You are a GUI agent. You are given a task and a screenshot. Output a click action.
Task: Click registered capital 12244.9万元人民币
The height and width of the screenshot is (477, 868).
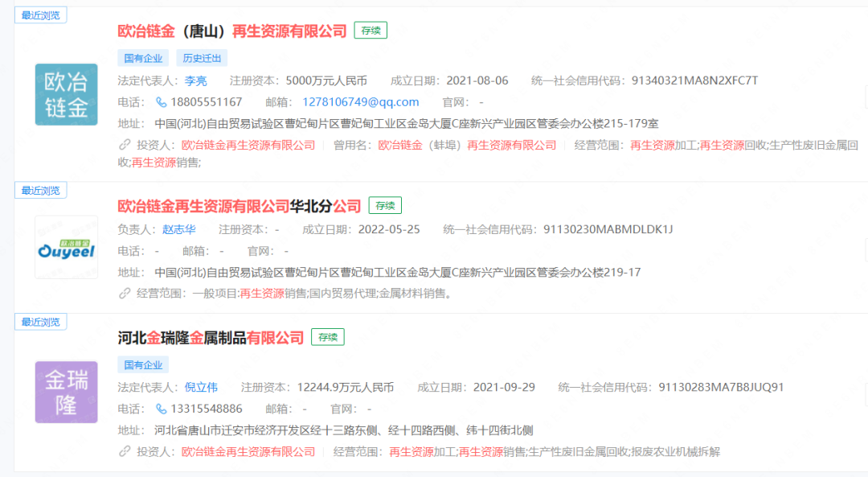[346, 387]
